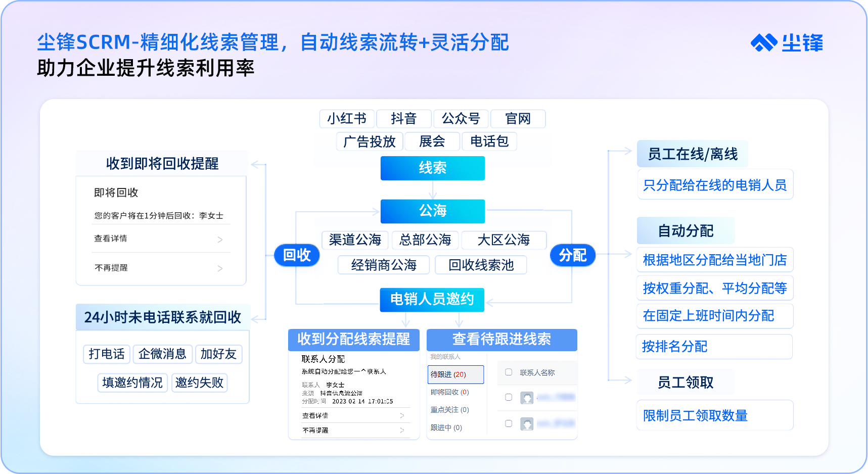Viewport: 868px width, 474px height.
Task: Select the 抖音 channel tag
Action: click(403, 119)
